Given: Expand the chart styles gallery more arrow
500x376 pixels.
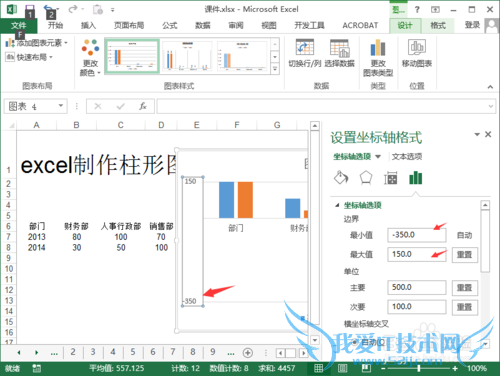Looking at the screenshot, I should point(275,69).
